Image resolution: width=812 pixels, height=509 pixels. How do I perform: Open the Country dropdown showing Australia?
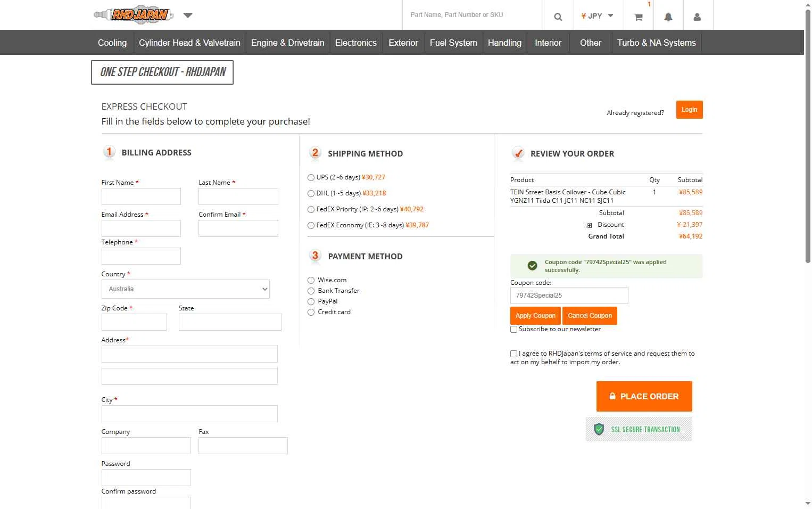(186, 289)
